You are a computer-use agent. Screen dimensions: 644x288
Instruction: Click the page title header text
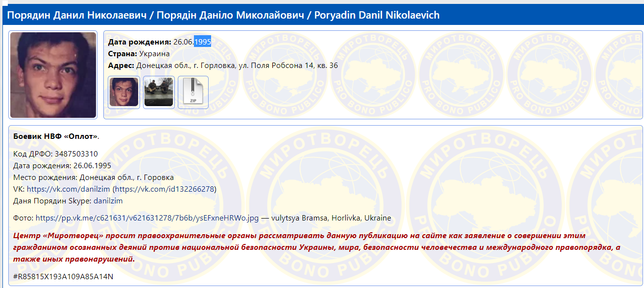pos(223,15)
